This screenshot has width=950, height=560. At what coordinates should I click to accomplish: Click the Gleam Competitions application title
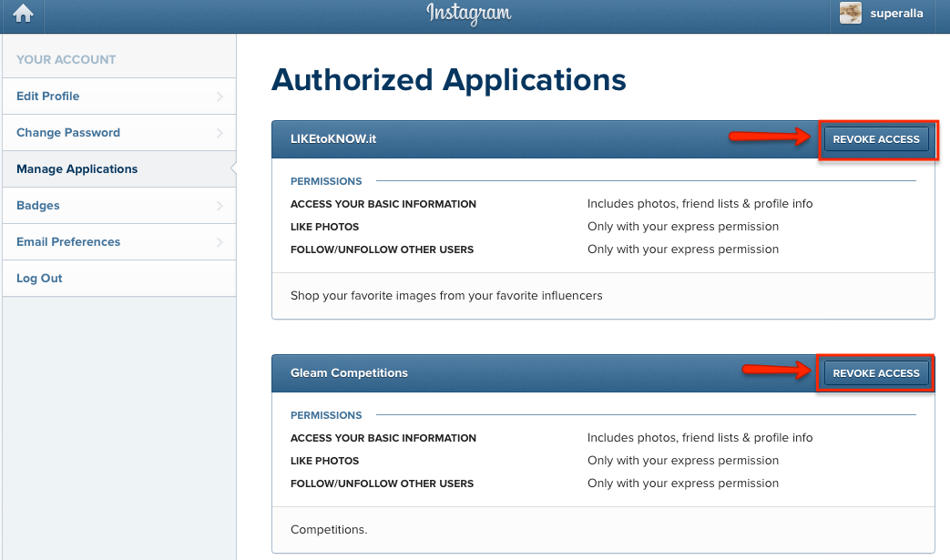(349, 373)
